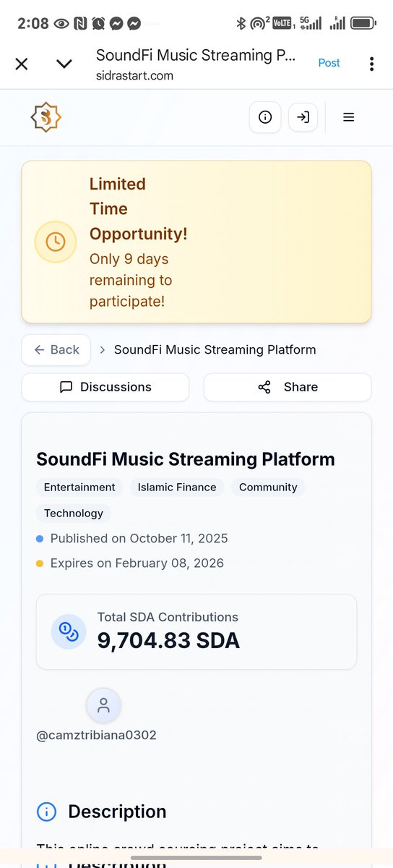The width and height of the screenshot is (393, 868).
Task: Click the SDA coins icon
Action: [69, 631]
